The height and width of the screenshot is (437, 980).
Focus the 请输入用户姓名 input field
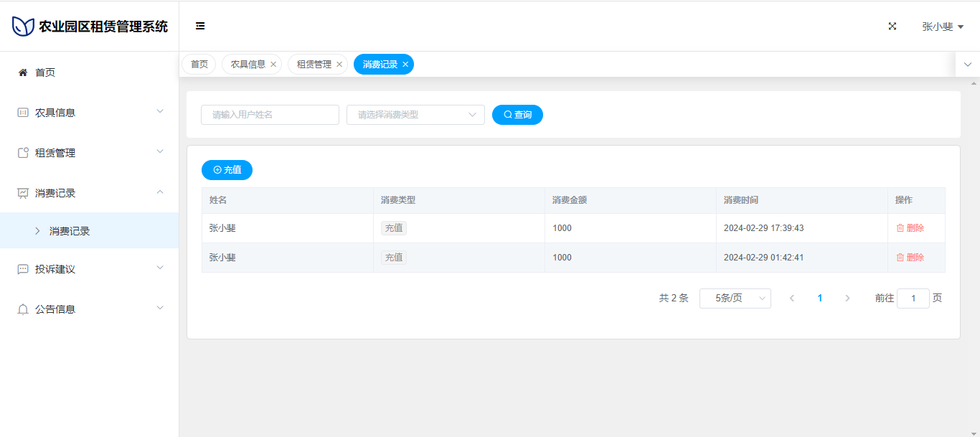click(x=270, y=115)
